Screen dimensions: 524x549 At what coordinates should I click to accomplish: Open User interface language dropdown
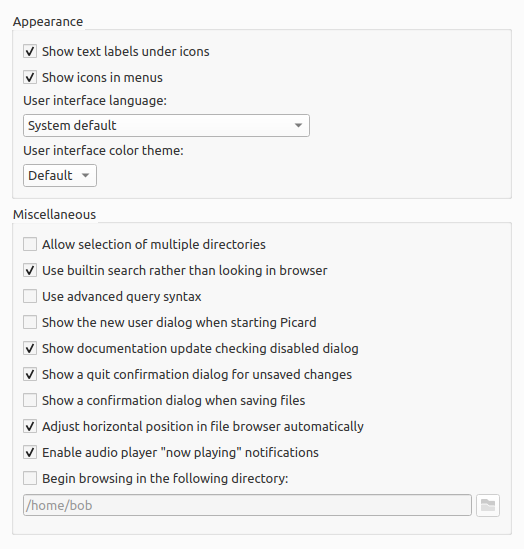click(166, 125)
